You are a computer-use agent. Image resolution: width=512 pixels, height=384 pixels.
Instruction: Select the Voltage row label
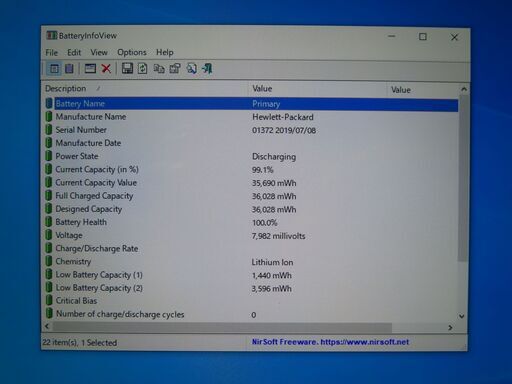[x=69, y=235]
